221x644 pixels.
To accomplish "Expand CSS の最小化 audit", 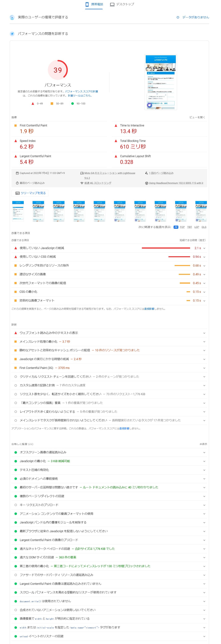I will point(109,292).
